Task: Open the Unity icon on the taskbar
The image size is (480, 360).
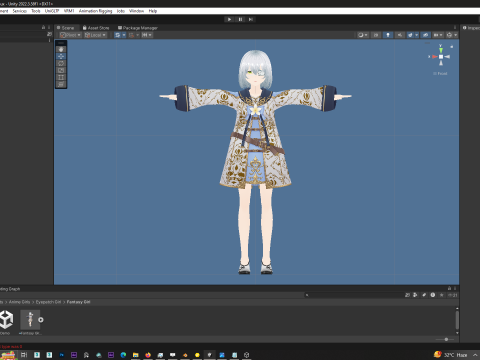Action: [x=246, y=355]
